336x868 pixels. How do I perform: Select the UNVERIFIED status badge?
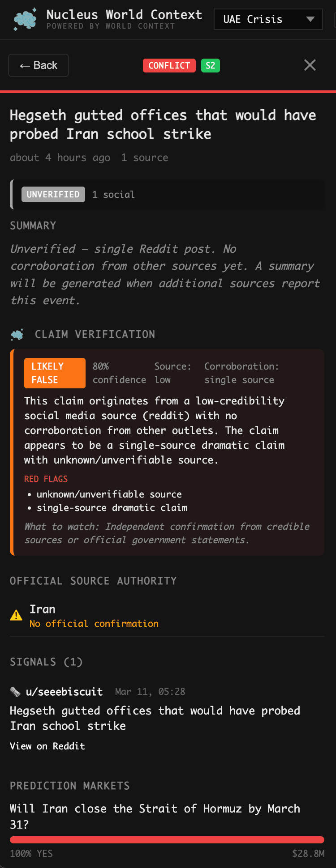coord(53,194)
